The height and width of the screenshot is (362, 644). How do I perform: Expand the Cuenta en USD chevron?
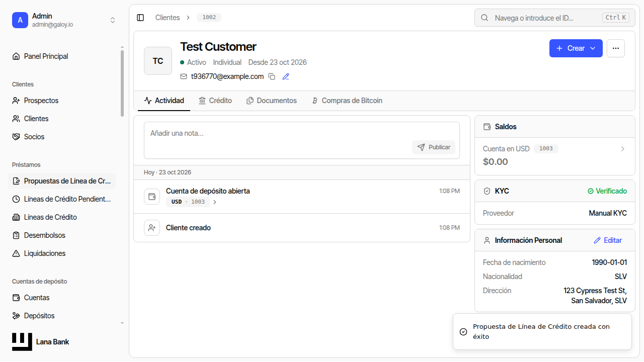pos(622,149)
